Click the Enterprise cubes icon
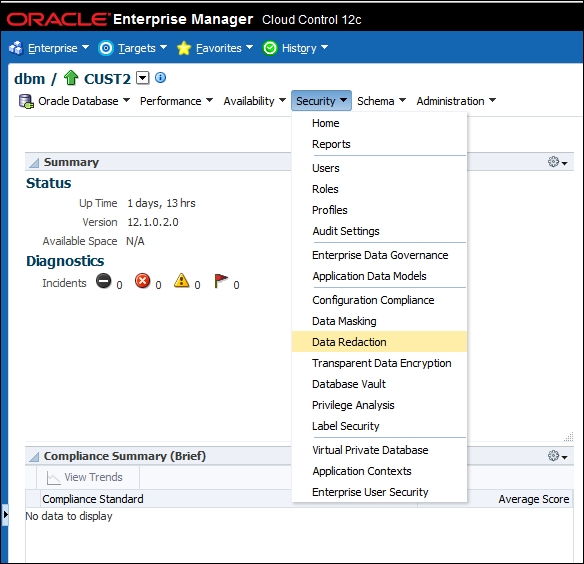This screenshot has width=584, height=564. coord(16,48)
